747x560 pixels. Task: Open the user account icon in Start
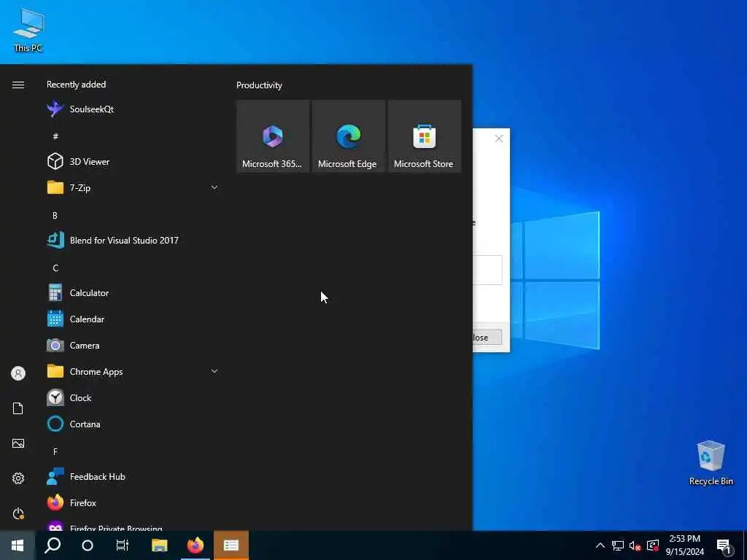[18, 373]
